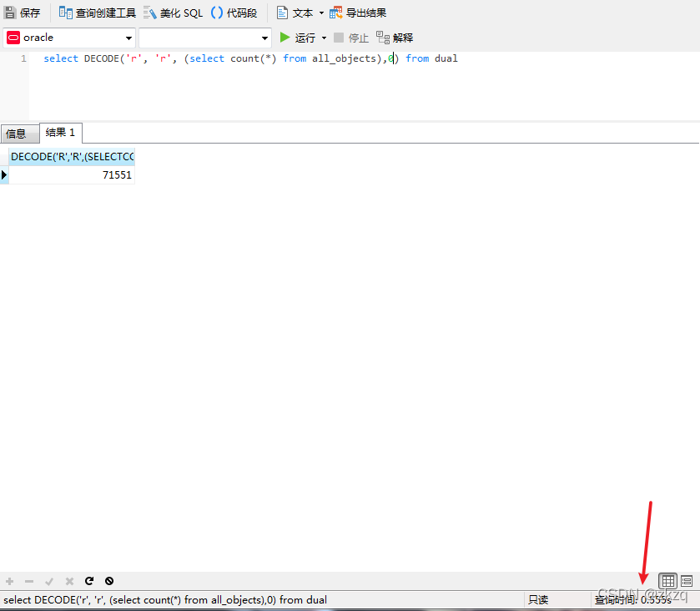Switch to grid view icon

[667, 581]
